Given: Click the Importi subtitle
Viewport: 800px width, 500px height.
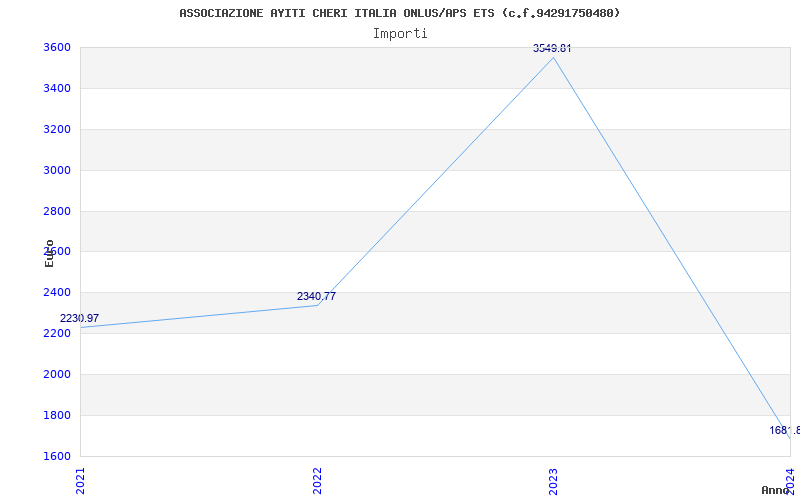Looking at the screenshot, I should pyautogui.click(x=400, y=34).
